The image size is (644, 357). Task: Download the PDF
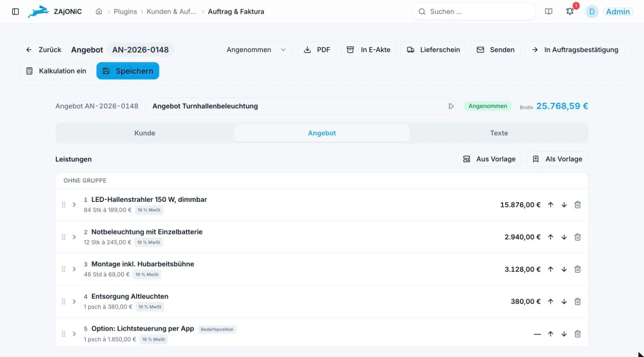tap(317, 50)
